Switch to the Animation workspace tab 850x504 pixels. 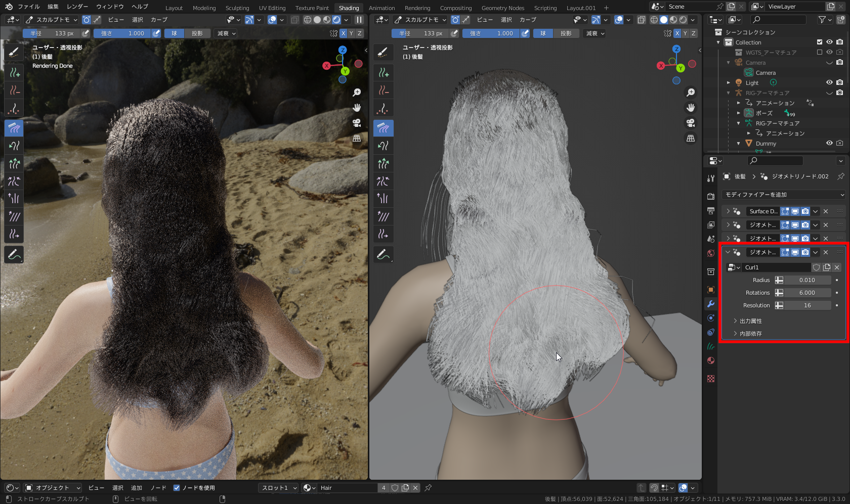click(381, 8)
